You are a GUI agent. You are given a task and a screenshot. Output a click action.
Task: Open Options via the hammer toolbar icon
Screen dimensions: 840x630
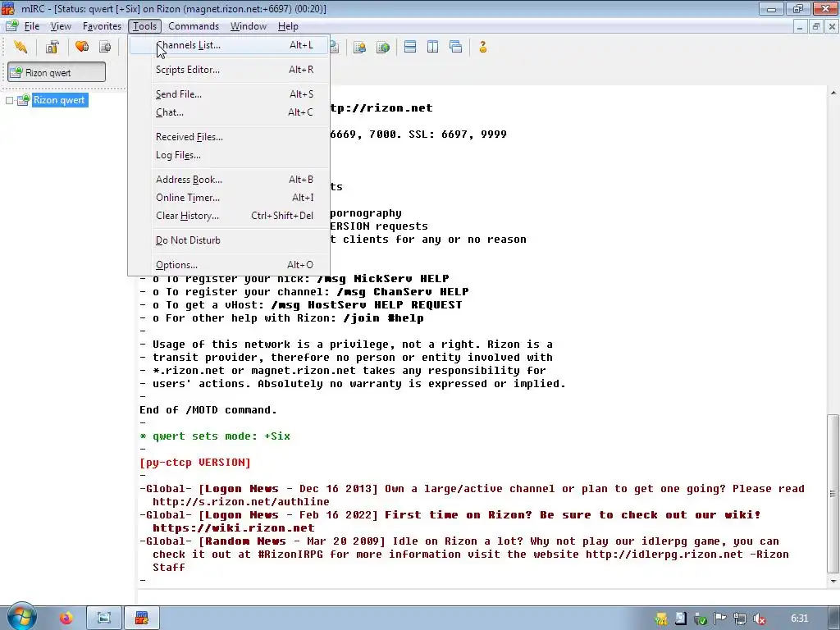[52, 47]
